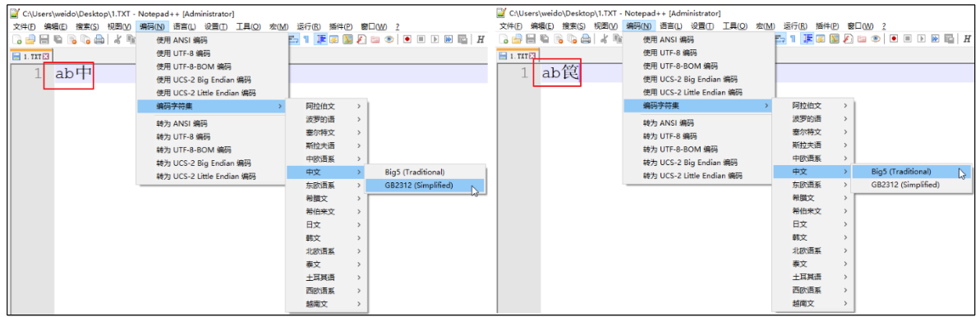Image resolution: width=980 pixels, height=317 pixels.
Task: Click editor text 'ab中' in left window
Action: [74, 73]
